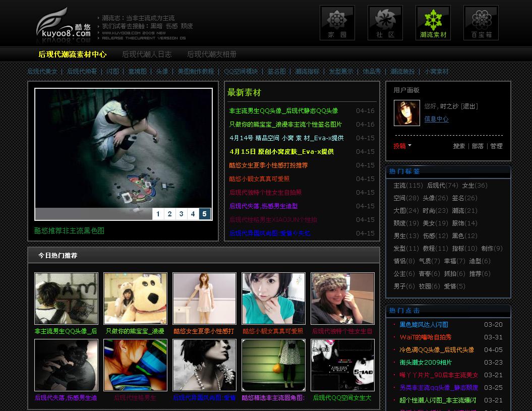Open the 社区 navigation icon
The height and width of the screenshot is (411, 532).
tap(385, 23)
